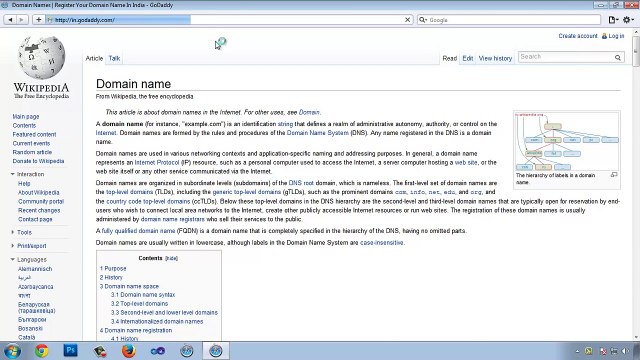Click the user icon beside Log in

point(604,36)
